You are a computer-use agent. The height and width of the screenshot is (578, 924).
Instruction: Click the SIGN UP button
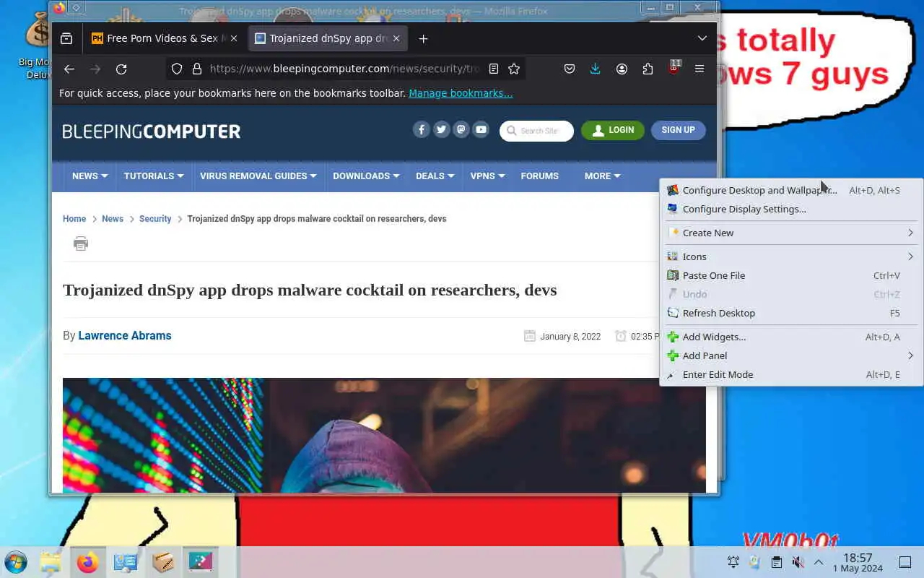[x=679, y=130]
